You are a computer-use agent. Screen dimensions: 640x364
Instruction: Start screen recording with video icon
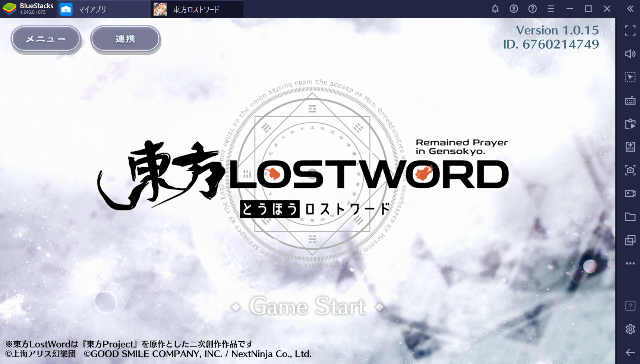pyautogui.click(x=630, y=193)
